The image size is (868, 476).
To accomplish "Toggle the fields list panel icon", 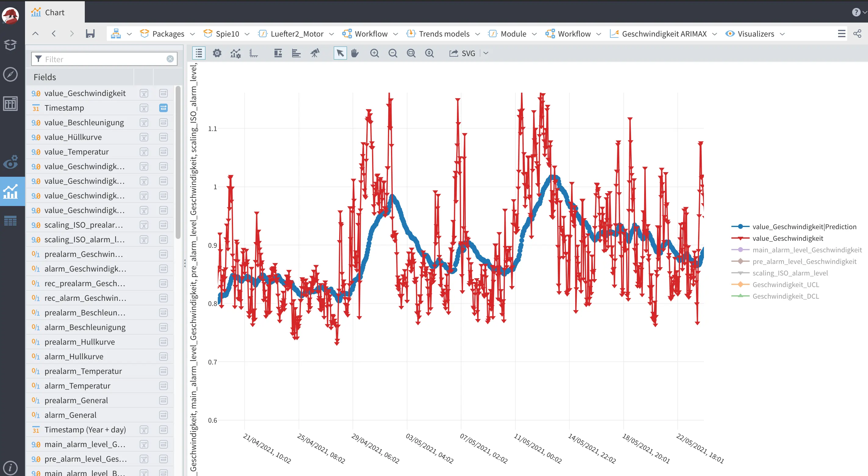I will tap(199, 53).
